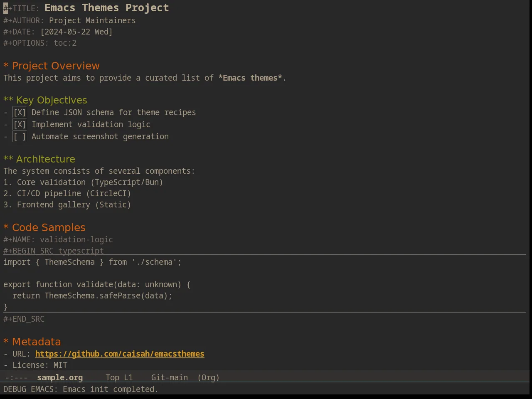The height and width of the screenshot is (399, 532).
Task: Click the License: MIT line
Action: (x=35, y=365)
